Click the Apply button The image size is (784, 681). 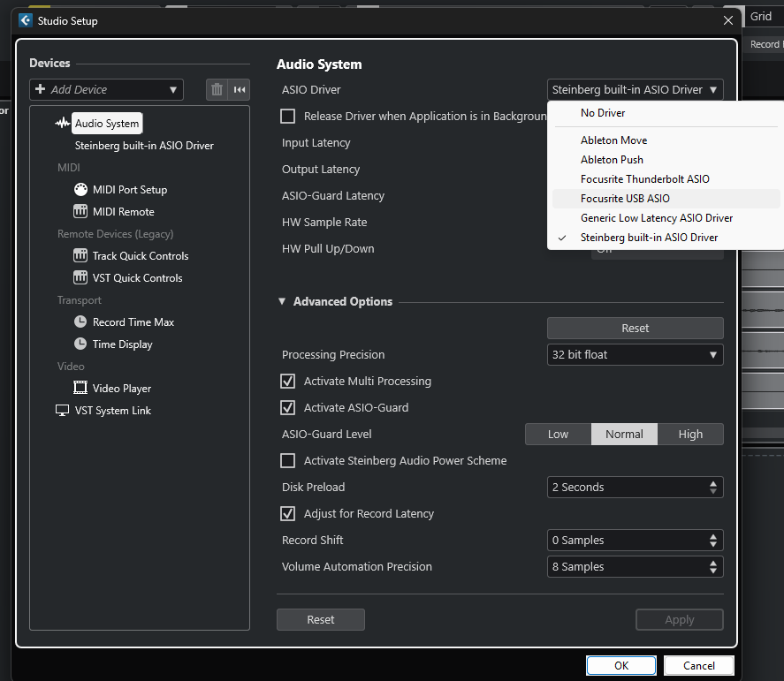(x=680, y=619)
